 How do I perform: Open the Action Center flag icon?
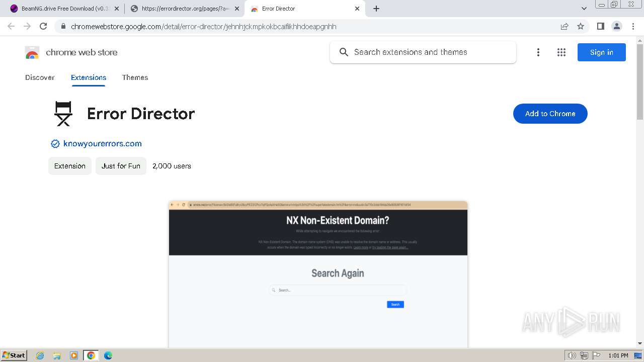coord(596,355)
